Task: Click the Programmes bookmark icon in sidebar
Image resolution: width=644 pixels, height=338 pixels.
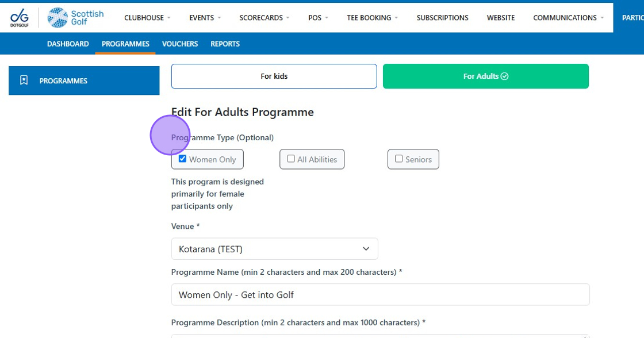Action: [x=24, y=80]
